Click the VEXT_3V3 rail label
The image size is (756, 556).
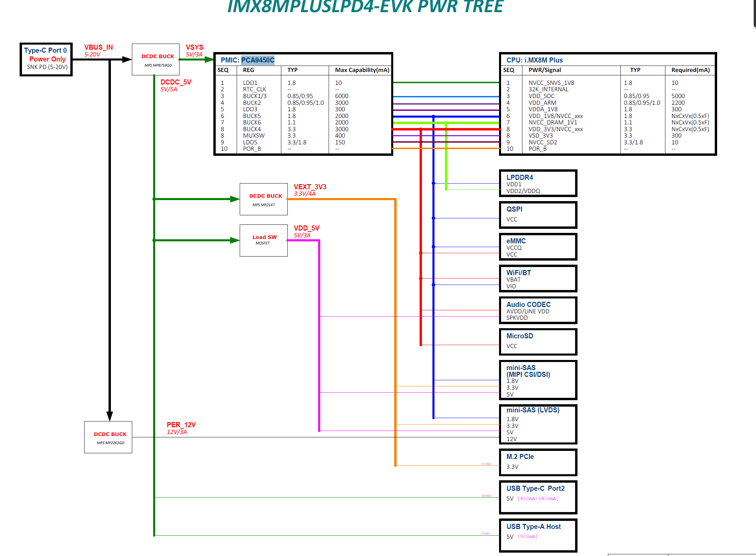(310, 187)
